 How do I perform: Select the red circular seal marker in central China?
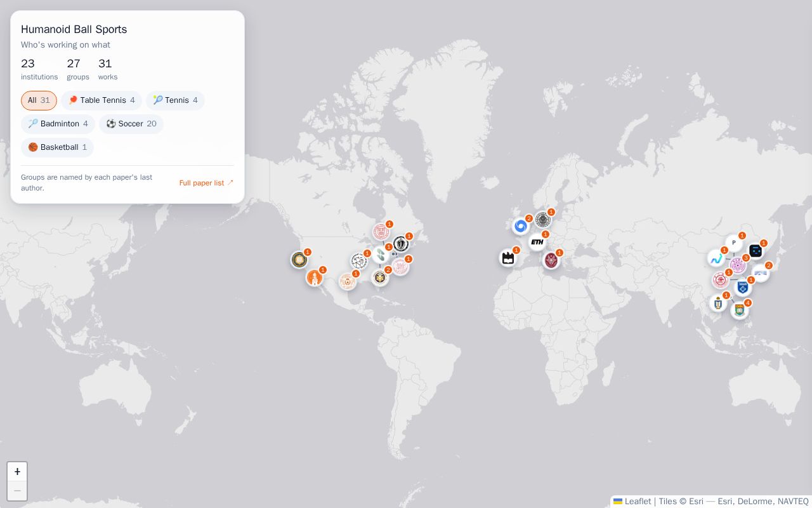(x=721, y=280)
